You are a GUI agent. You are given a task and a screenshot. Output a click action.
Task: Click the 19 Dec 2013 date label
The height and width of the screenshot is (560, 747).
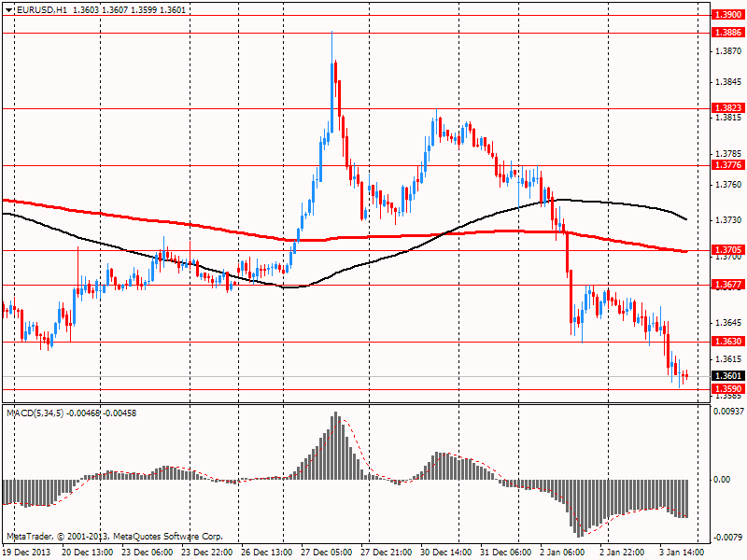[27, 553]
